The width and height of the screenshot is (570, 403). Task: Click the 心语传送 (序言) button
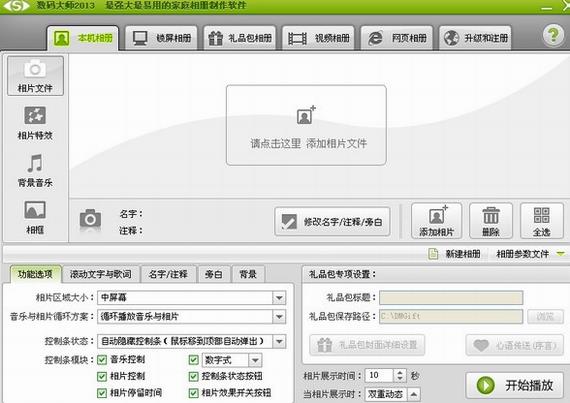coord(515,345)
